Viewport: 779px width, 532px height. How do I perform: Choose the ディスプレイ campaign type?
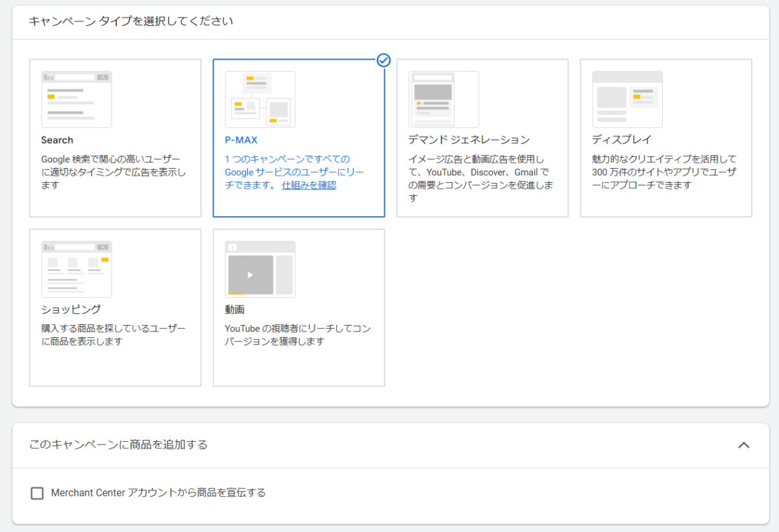tap(666, 138)
